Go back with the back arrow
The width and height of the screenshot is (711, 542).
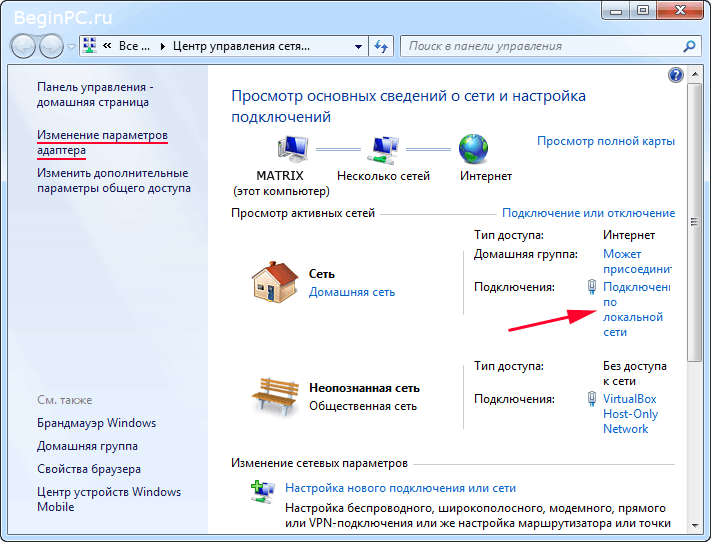(x=23, y=46)
